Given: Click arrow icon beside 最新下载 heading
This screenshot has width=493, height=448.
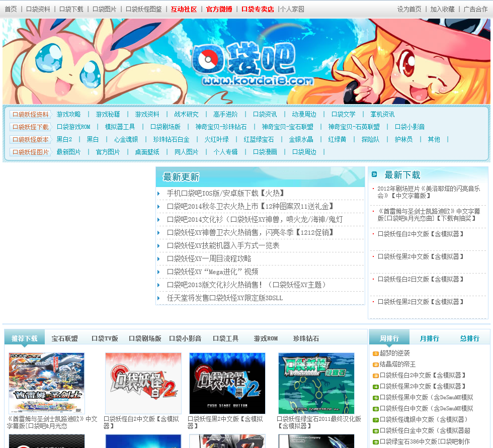Looking at the screenshot, I should [374, 174].
